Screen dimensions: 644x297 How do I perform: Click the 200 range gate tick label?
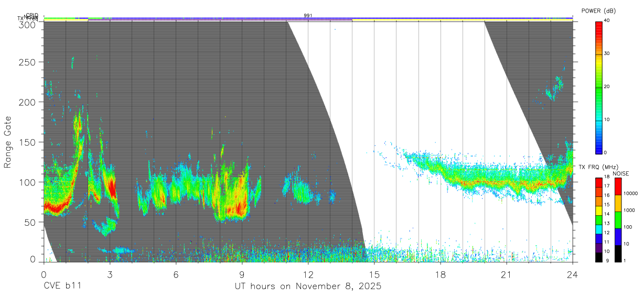28,102
